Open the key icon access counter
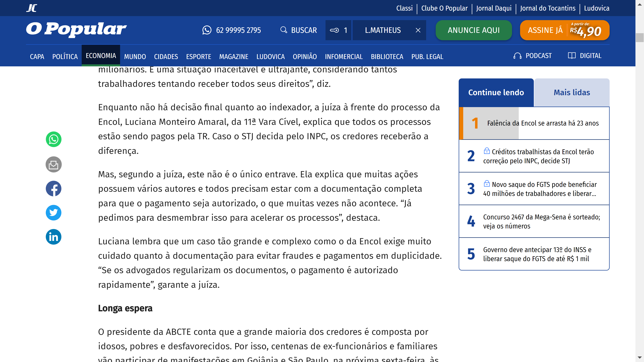 click(x=338, y=30)
